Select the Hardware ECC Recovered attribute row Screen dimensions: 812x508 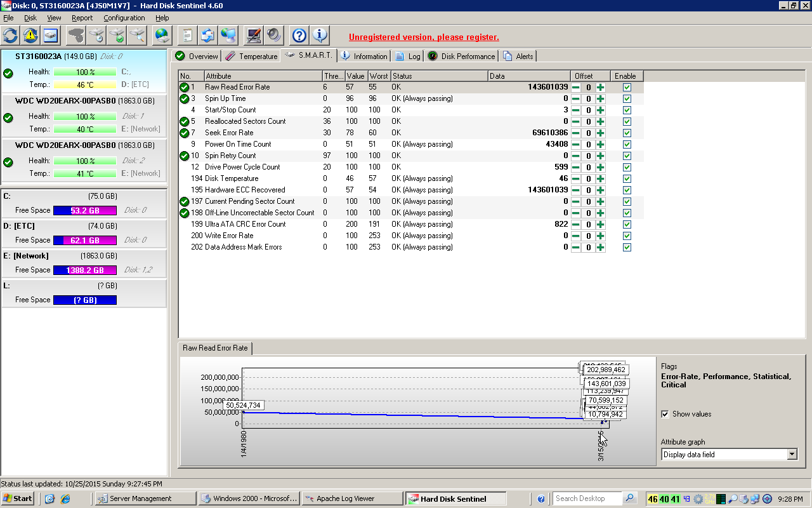click(411, 190)
